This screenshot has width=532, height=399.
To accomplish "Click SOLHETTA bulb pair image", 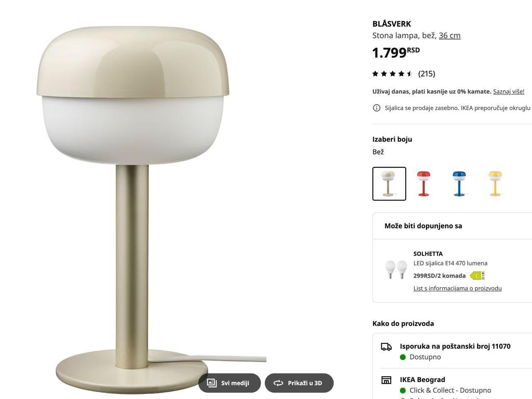I will [x=396, y=270].
